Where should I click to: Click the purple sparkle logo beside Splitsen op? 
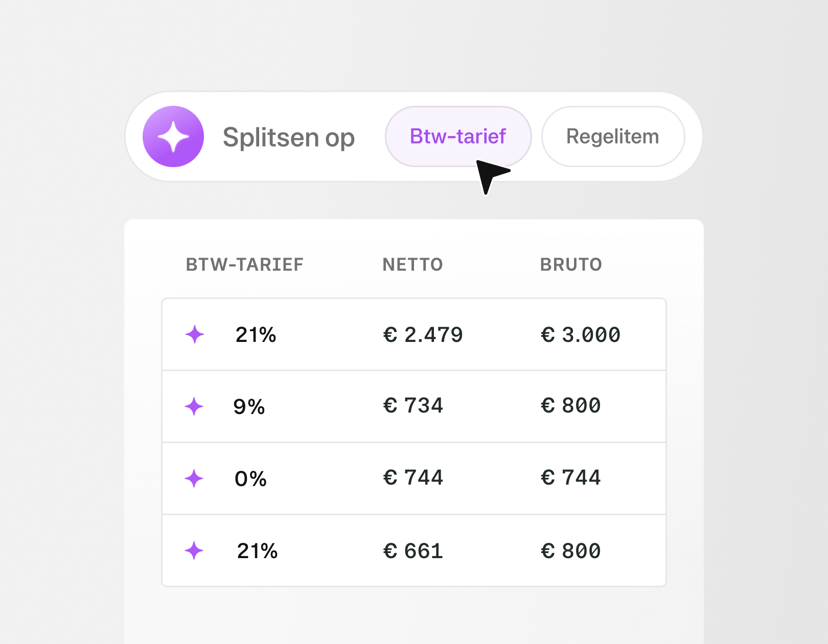tap(173, 136)
